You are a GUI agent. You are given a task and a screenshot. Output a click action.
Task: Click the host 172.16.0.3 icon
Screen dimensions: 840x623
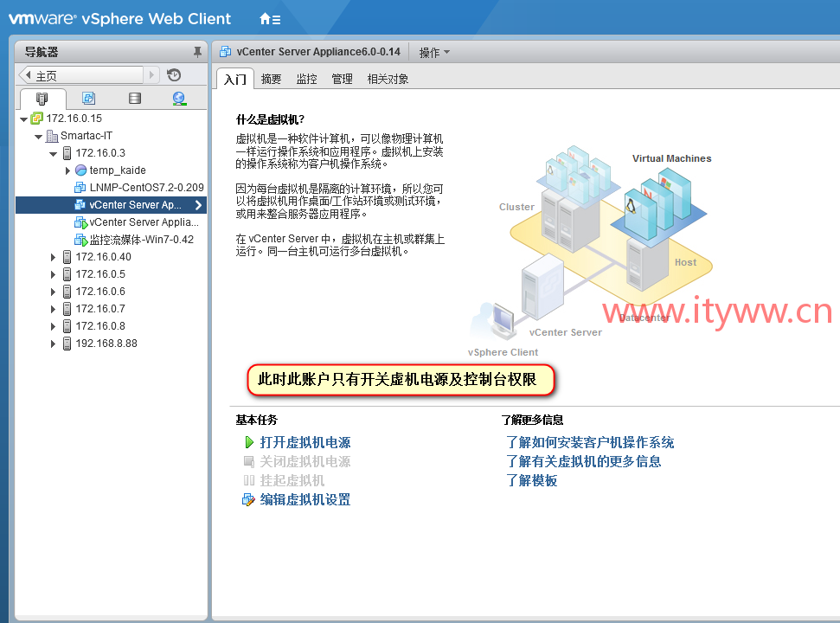point(67,153)
